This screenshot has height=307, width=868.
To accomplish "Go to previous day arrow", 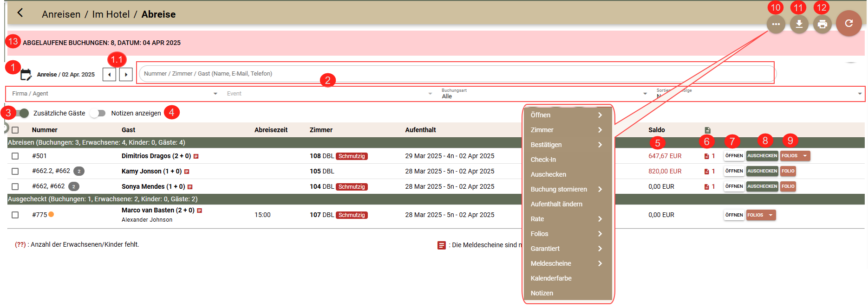I will [x=109, y=74].
